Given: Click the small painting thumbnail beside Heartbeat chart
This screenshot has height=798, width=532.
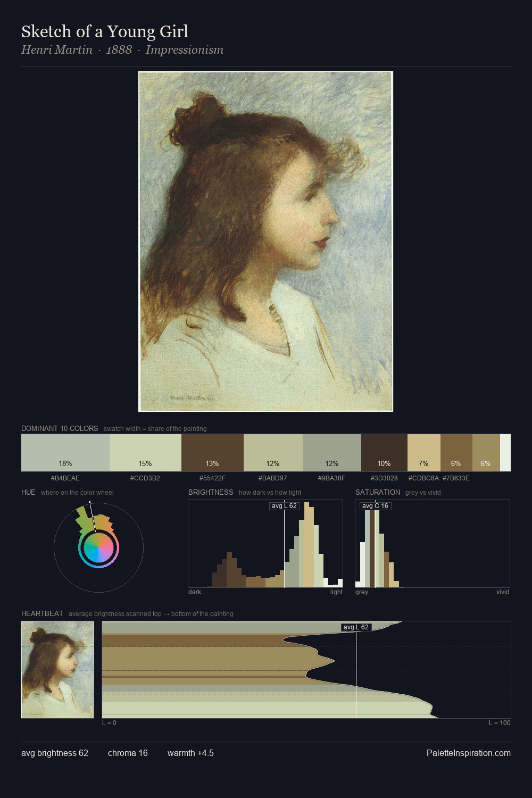Looking at the screenshot, I should (57, 670).
